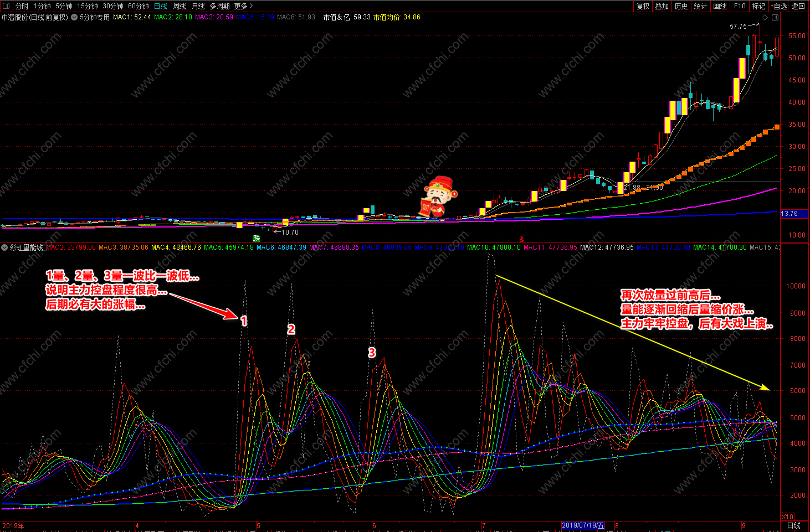
Task: Click the X10 scale indicator
Action: [788, 516]
